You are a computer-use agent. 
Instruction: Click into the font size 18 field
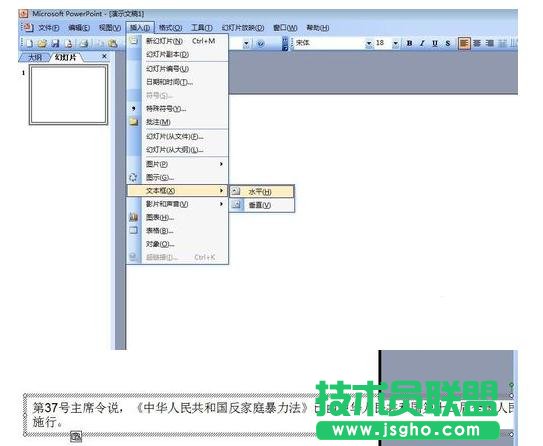383,43
